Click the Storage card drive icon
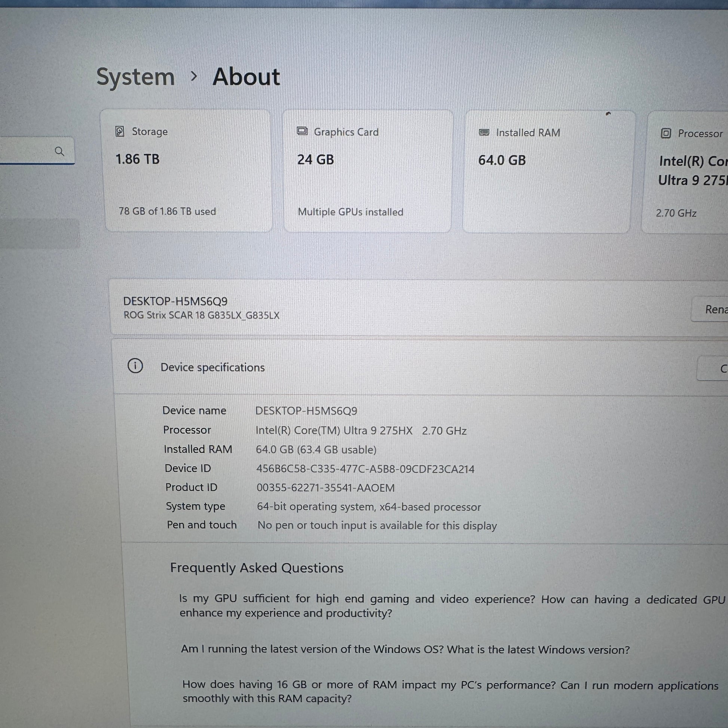 point(120,132)
